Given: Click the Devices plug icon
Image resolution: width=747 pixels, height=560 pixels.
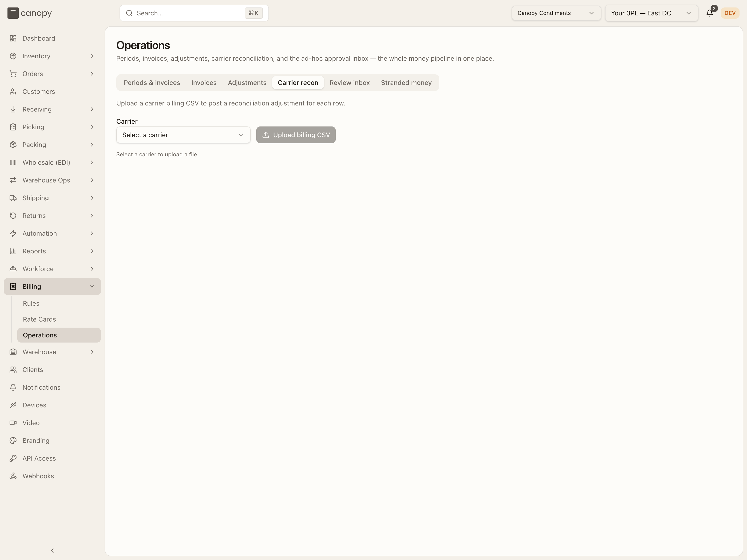Looking at the screenshot, I should pos(13,405).
